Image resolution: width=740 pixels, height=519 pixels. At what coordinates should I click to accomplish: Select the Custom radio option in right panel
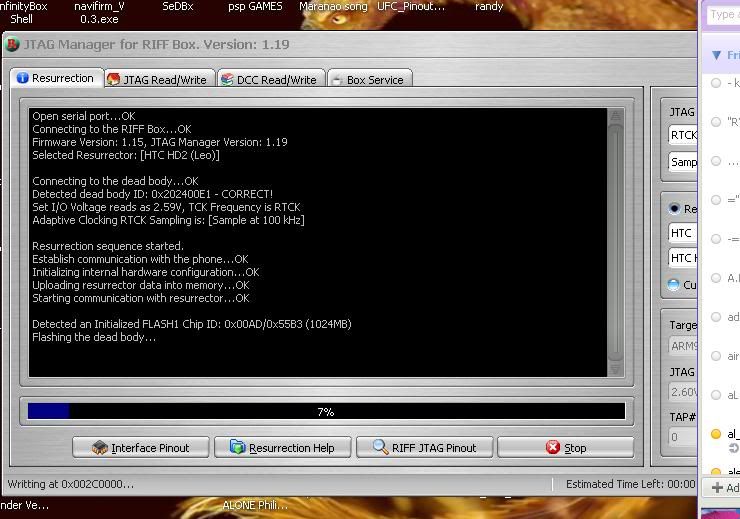click(673, 285)
